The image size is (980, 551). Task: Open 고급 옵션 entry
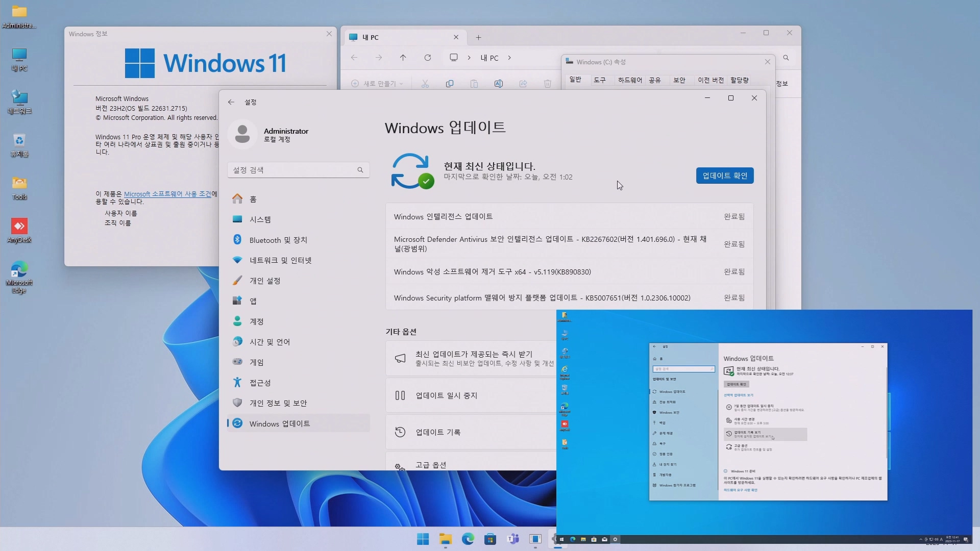[471, 462]
